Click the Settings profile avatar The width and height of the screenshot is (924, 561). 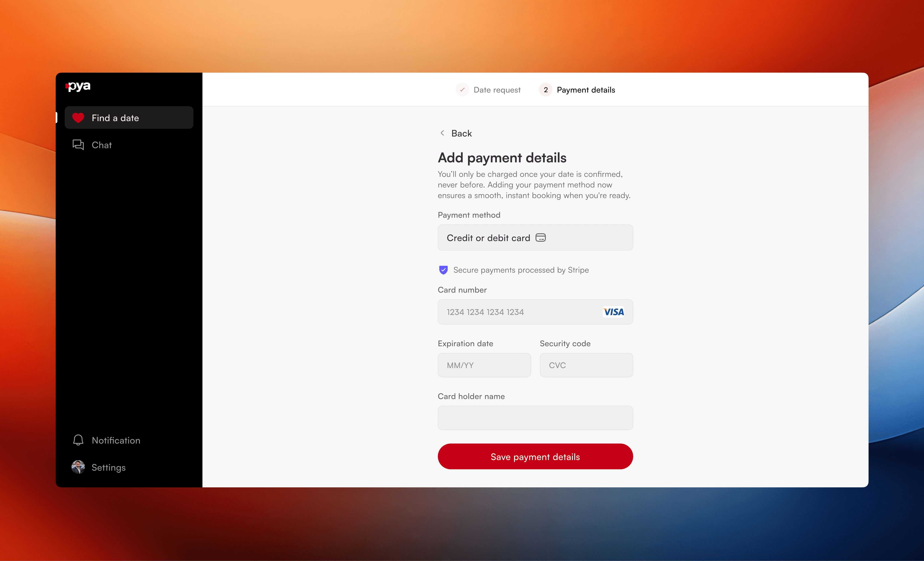78,467
